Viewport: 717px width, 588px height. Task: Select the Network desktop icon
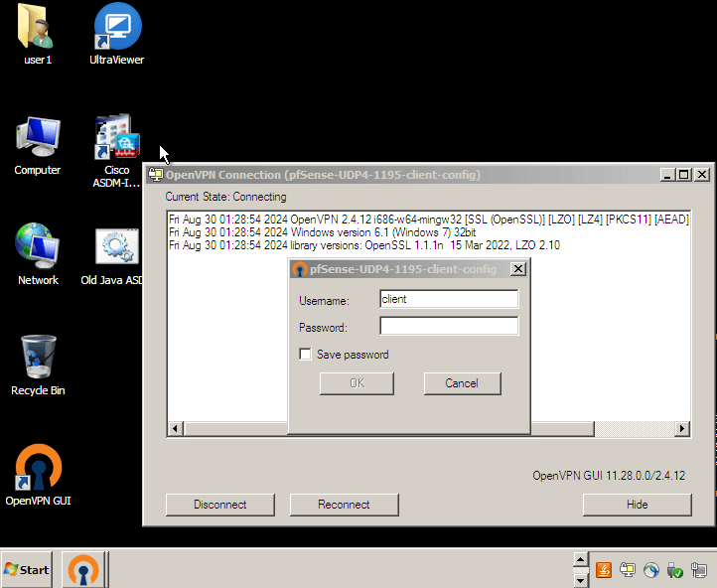click(x=37, y=254)
